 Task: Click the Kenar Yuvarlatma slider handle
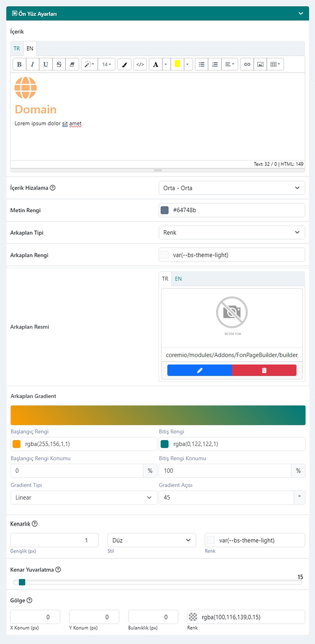pyautogui.click(x=22, y=582)
